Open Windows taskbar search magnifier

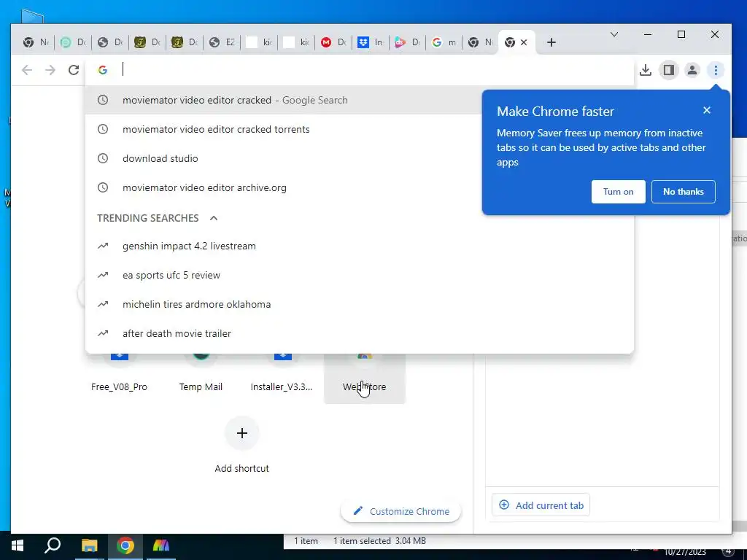tap(53, 545)
